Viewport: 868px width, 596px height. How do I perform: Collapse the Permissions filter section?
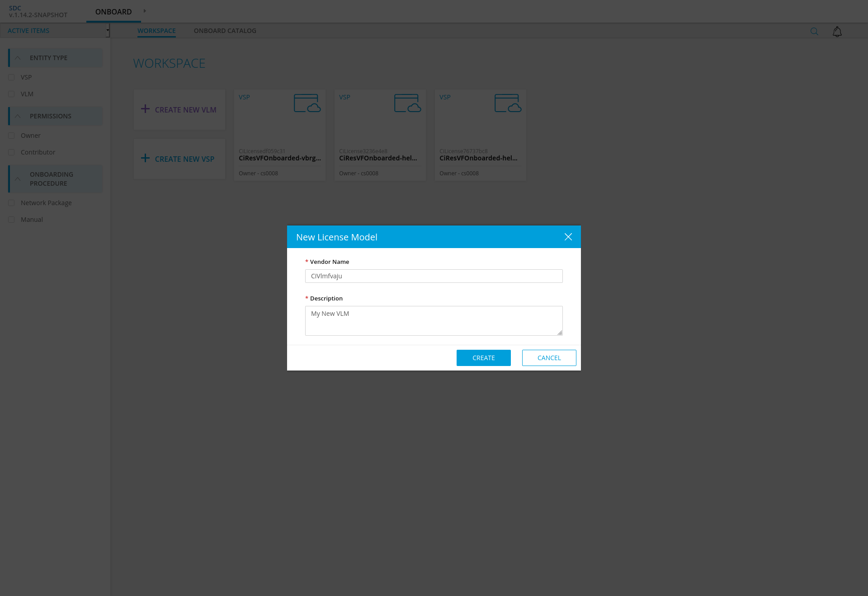point(18,116)
